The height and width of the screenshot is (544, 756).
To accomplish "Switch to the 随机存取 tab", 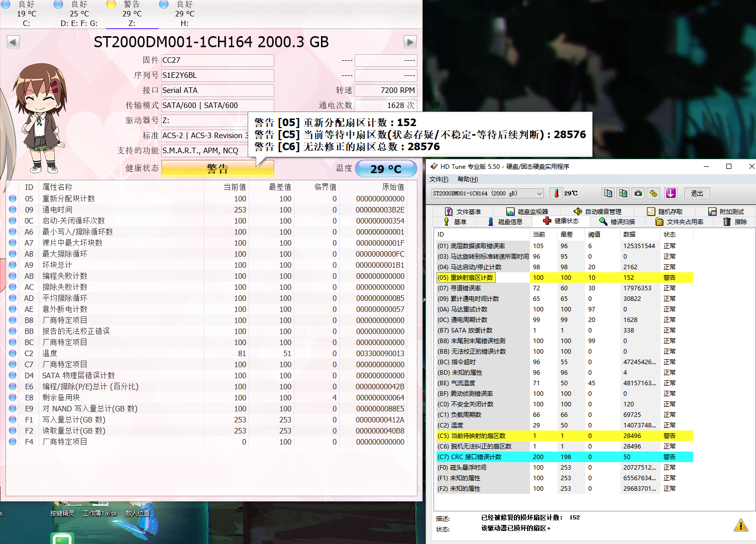I will tap(665, 211).
